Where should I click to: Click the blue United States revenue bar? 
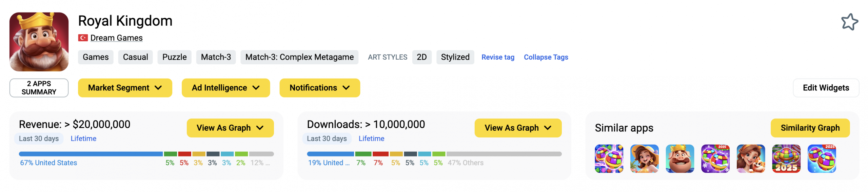91,154
